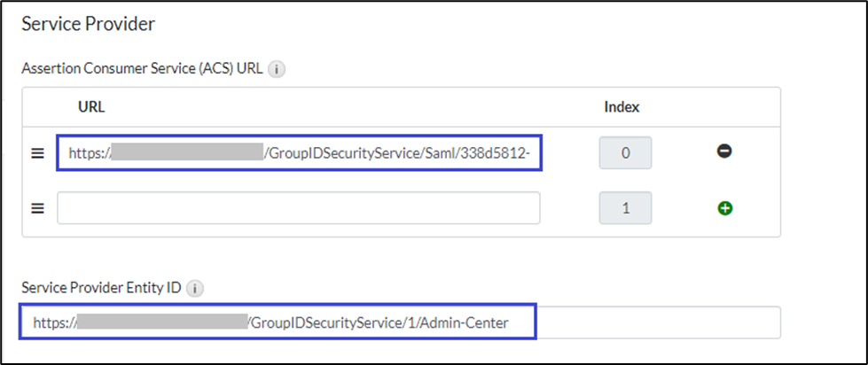Click the Service Provider Entity ID info icon
The height and width of the screenshot is (365, 868).
pos(196,288)
